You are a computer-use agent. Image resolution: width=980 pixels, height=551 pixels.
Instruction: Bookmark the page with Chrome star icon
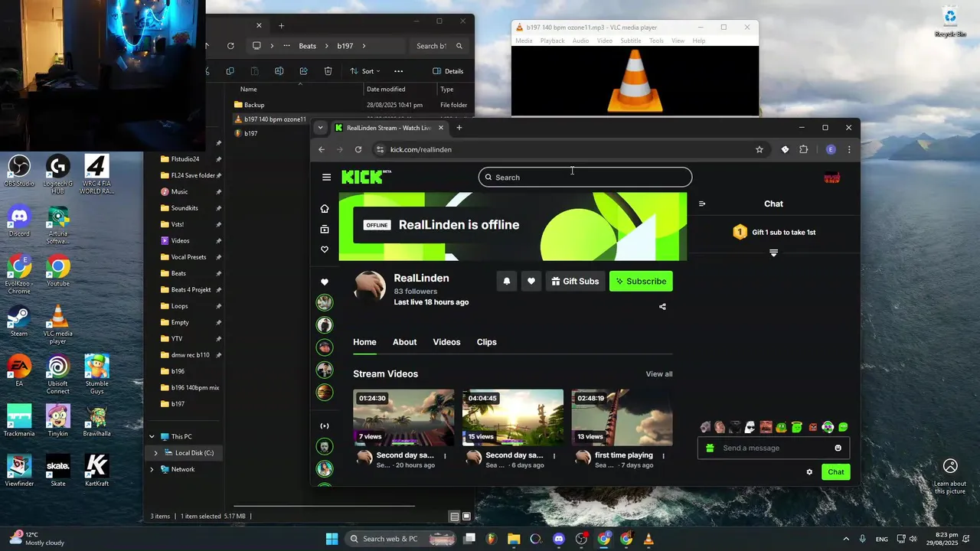click(759, 150)
